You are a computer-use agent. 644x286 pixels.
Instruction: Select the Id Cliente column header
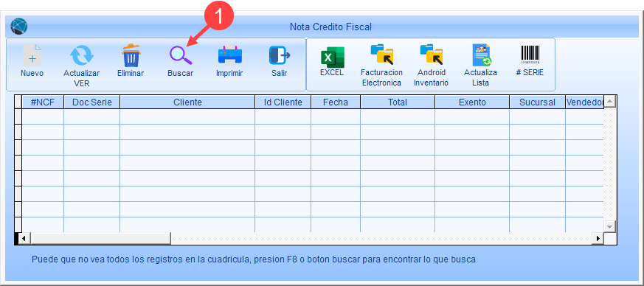pyautogui.click(x=283, y=102)
